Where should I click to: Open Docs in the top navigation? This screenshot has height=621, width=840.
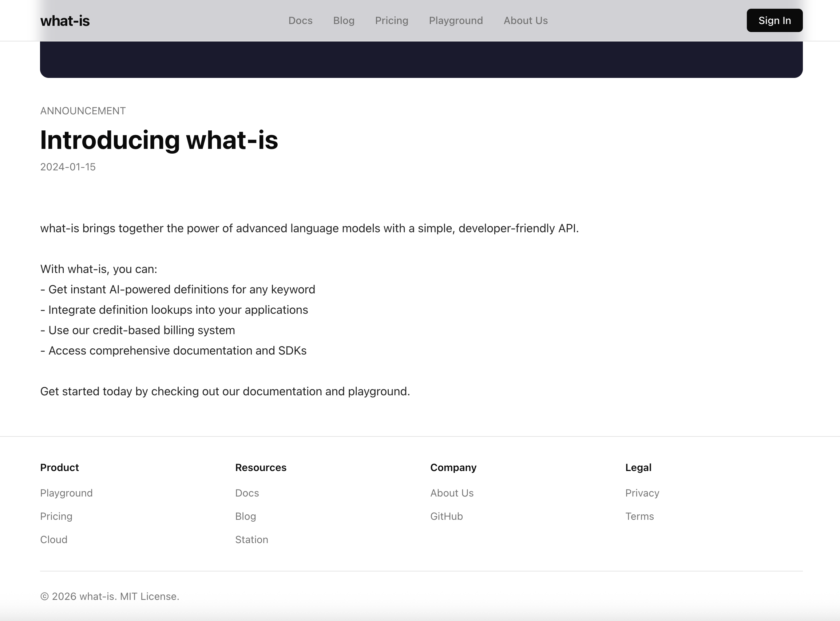pyautogui.click(x=300, y=21)
